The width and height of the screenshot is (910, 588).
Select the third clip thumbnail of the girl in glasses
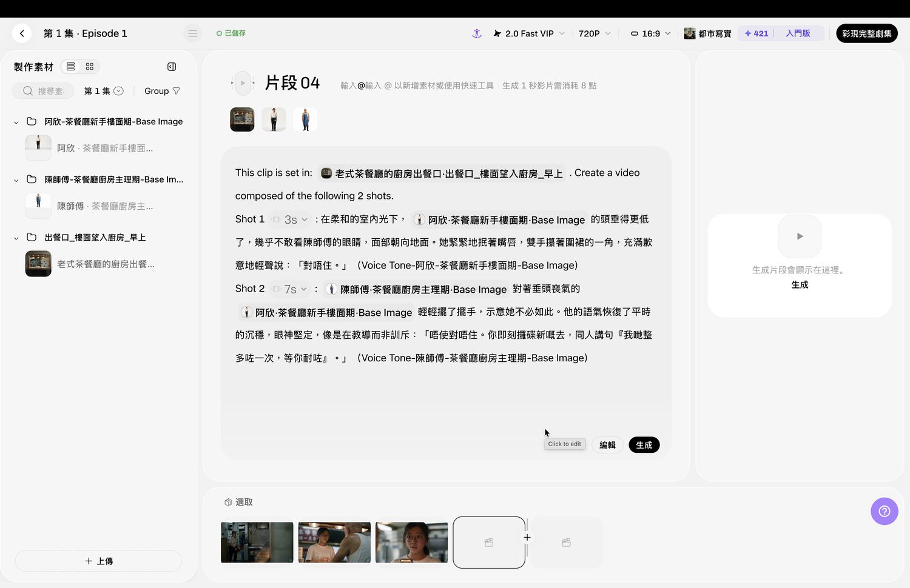[x=411, y=543]
